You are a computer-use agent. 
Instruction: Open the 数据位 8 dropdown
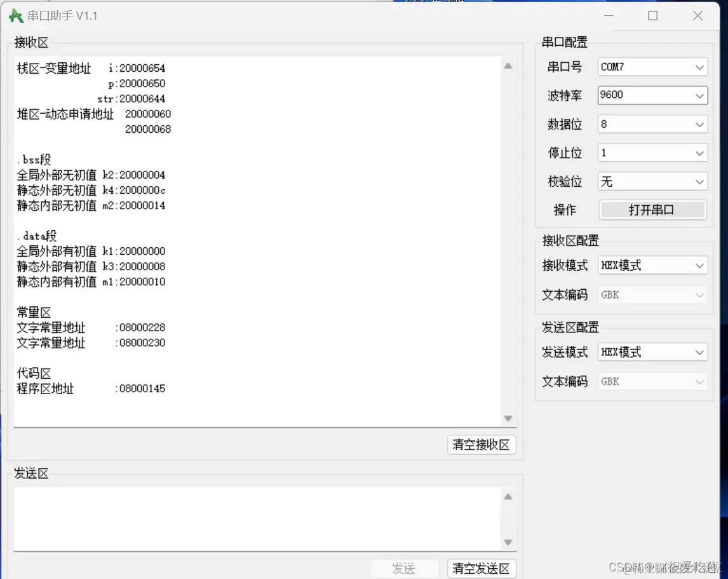pyautogui.click(x=652, y=125)
